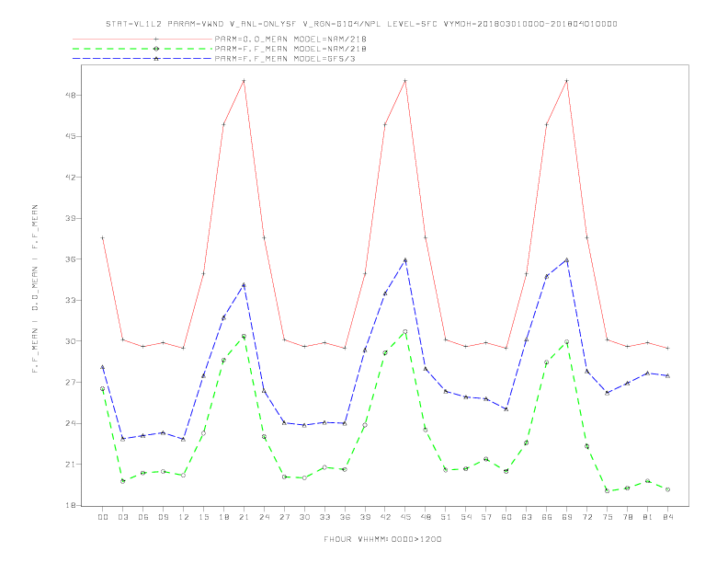This screenshot has width=728, height=563.
Task: Click the x-axis tick label 66
Action: (547, 517)
